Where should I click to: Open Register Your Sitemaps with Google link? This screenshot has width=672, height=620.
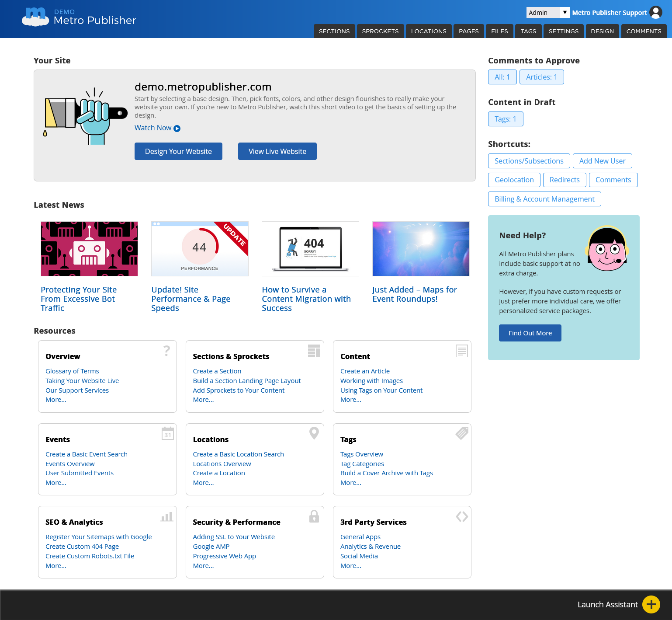[x=99, y=537]
